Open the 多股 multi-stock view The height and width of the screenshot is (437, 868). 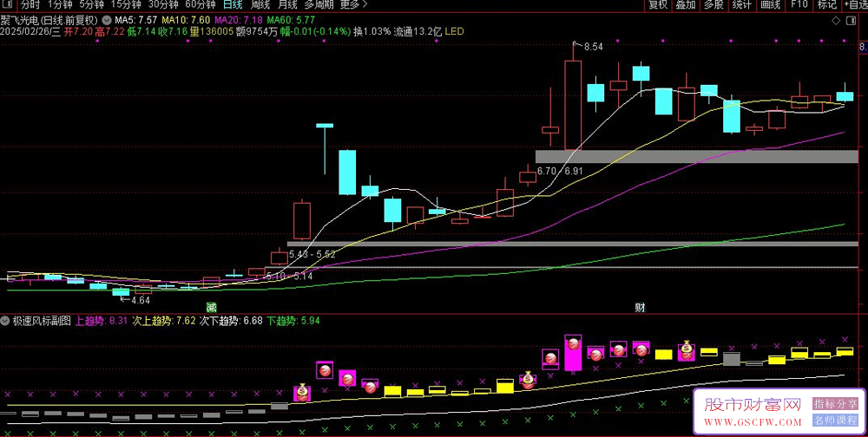coord(713,5)
